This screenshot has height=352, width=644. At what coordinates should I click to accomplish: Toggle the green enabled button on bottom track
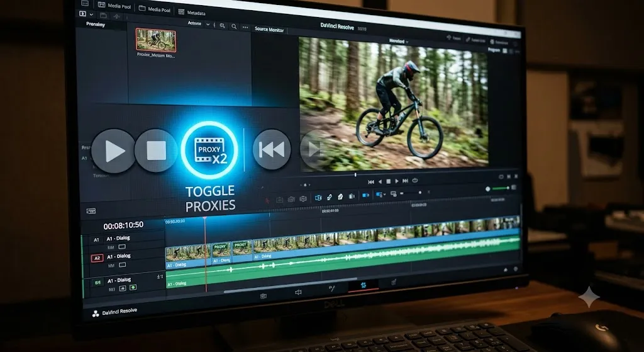(x=133, y=288)
